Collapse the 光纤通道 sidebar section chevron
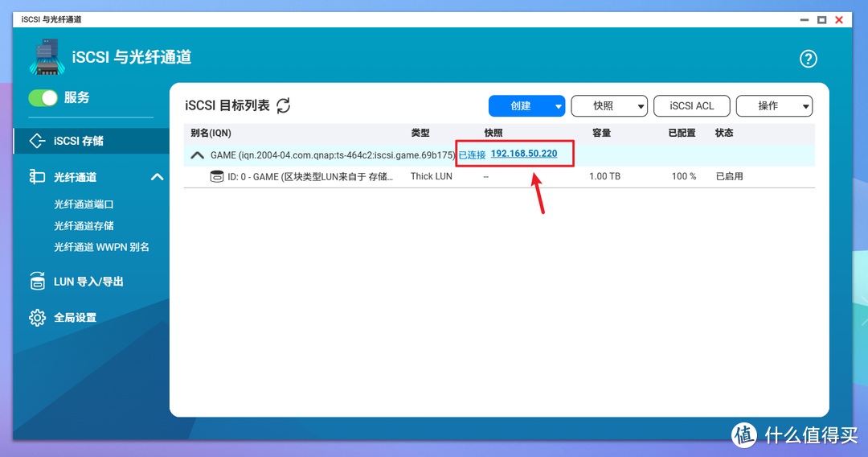Viewport: 868px width, 457px height. (x=158, y=177)
